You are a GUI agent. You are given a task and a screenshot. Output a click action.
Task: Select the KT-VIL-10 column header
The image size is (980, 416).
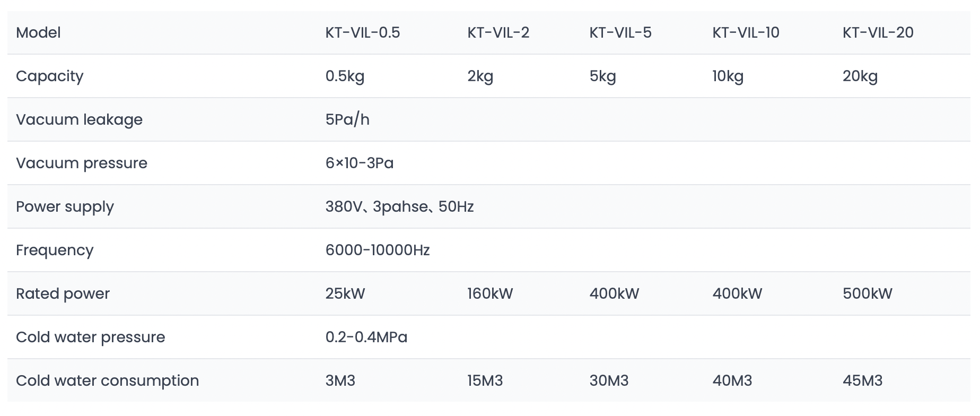(746, 32)
